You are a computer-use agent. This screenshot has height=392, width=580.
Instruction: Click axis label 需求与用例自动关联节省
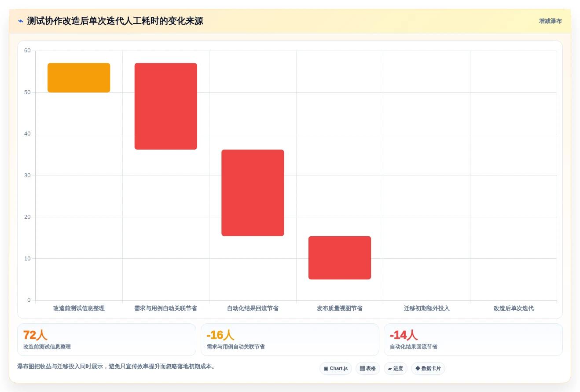166,308
